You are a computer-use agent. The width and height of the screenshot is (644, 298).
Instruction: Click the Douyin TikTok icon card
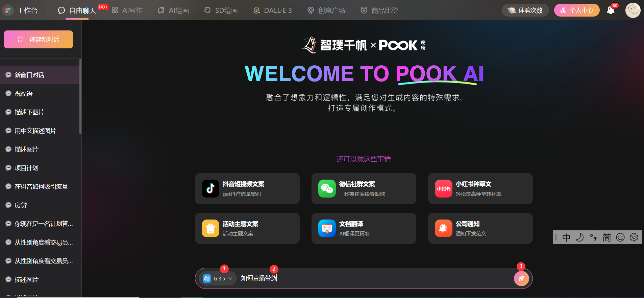[x=210, y=188]
